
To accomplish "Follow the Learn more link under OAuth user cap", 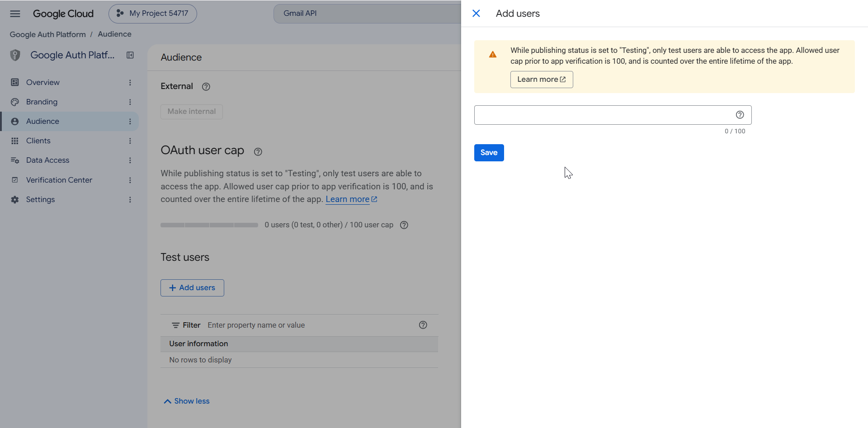I will (x=351, y=199).
